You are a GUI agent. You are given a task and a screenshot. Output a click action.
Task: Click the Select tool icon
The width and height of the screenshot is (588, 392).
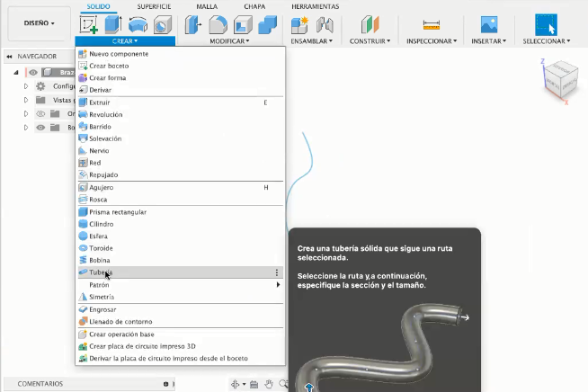coord(546,25)
